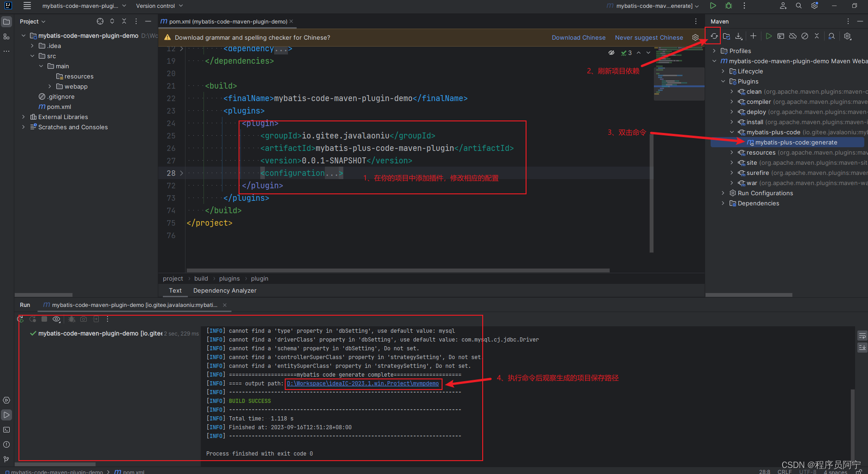Click Reload All Maven Projects icon
The image size is (868, 474).
pyautogui.click(x=714, y=36)
